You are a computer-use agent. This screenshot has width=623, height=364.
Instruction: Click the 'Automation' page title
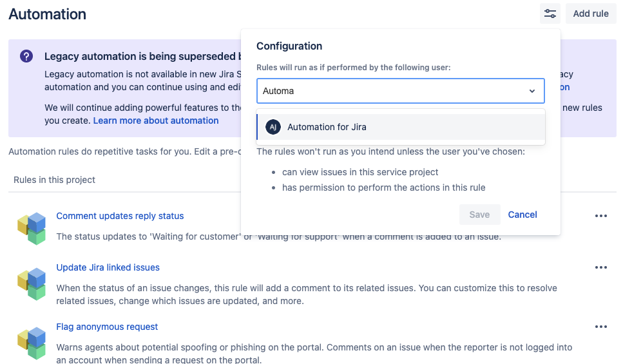coord(47,14)
